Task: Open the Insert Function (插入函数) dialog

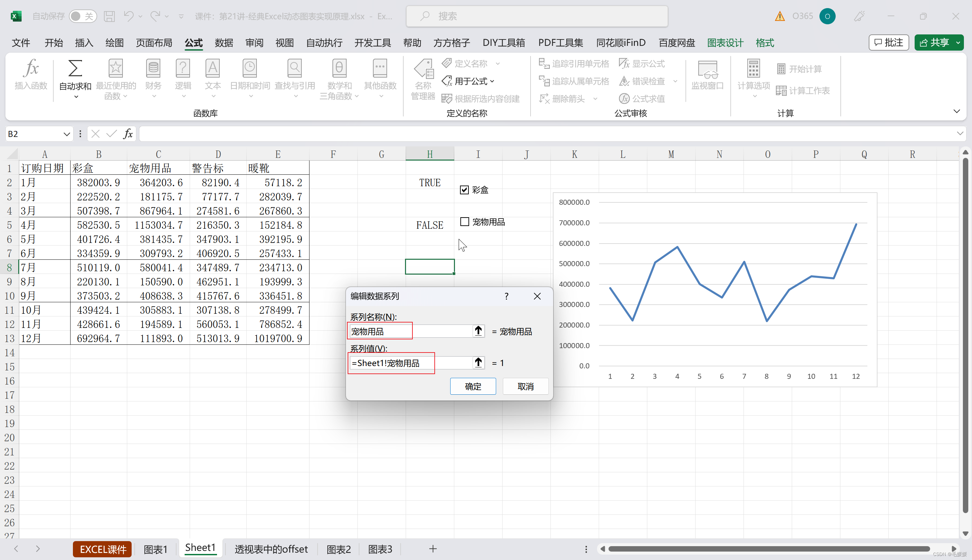Action: click(31, 75)
